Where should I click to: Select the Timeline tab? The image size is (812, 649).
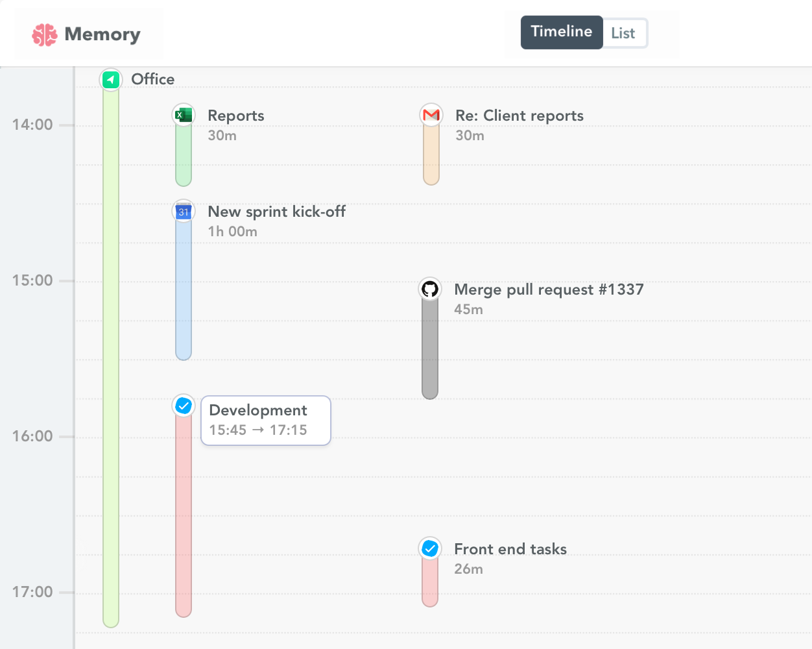click(561, 32)
